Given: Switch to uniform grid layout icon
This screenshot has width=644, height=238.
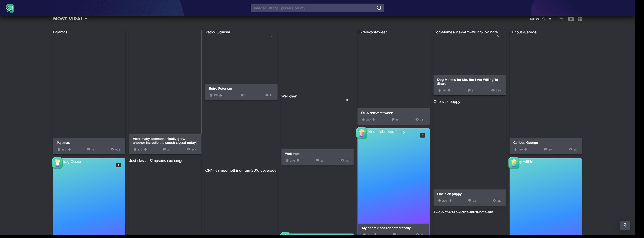Looking at the screenshot, I should 580,19.
